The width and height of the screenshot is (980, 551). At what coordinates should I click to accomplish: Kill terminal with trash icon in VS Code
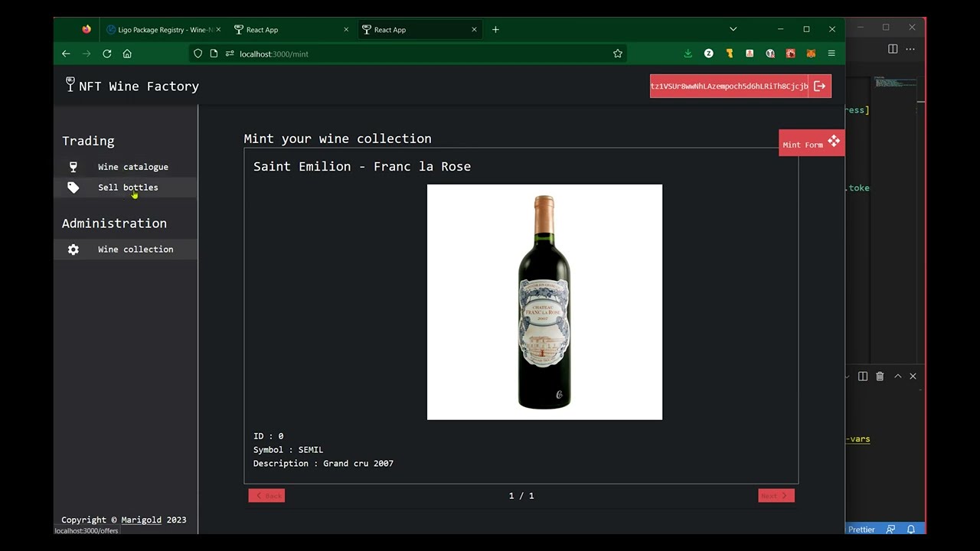[880, 377]
